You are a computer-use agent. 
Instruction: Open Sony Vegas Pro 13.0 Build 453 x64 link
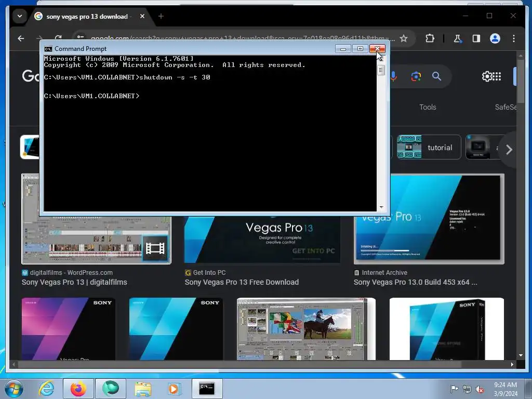tap(415, 282)
